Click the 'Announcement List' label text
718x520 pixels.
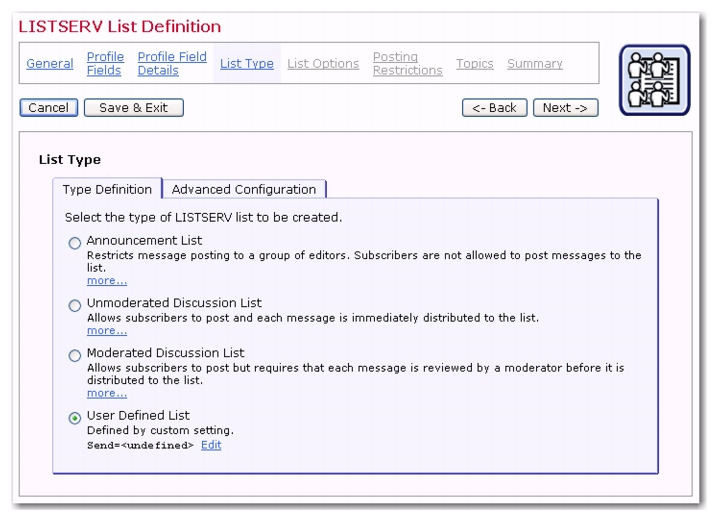(144, 240)
